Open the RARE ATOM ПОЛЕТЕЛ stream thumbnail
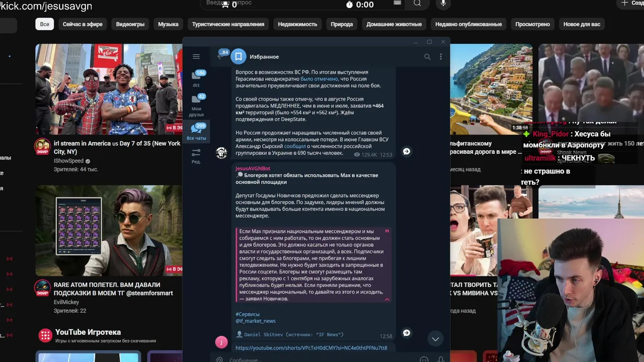 coord(109,231)
